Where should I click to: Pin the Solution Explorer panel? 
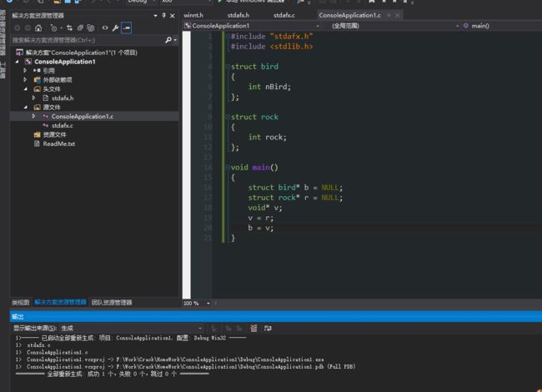[x=163, y=16]
